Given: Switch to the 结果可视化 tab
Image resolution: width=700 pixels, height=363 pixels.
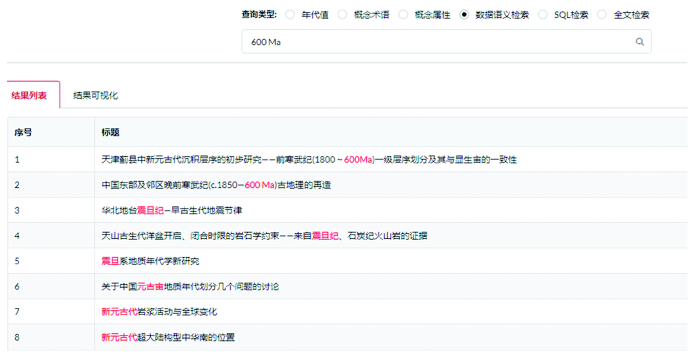Looking at the screenshot, I should tap(96, 95).
